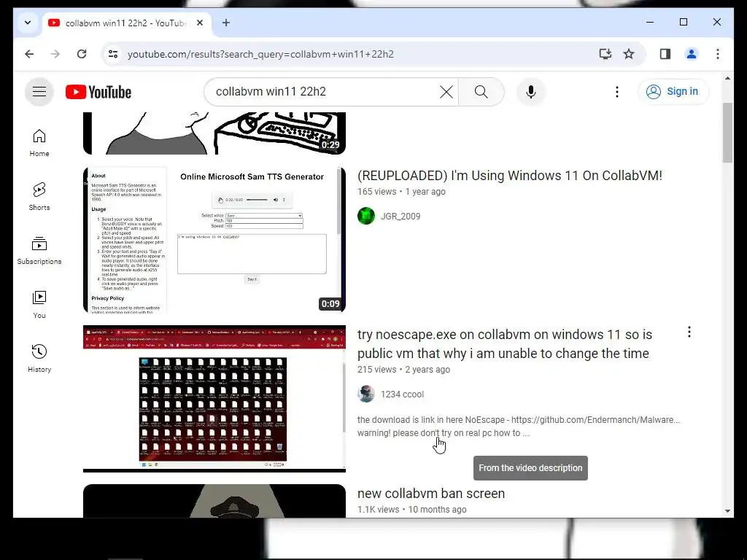Open a new browser tab
The image size is (747, 560).
pyautogui.click(x=226, y=23)
